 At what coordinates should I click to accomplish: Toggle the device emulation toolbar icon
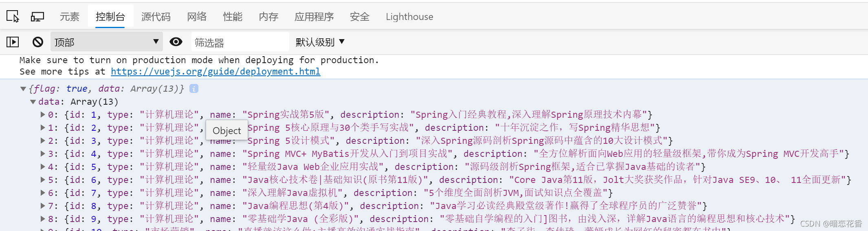point(37,17)
